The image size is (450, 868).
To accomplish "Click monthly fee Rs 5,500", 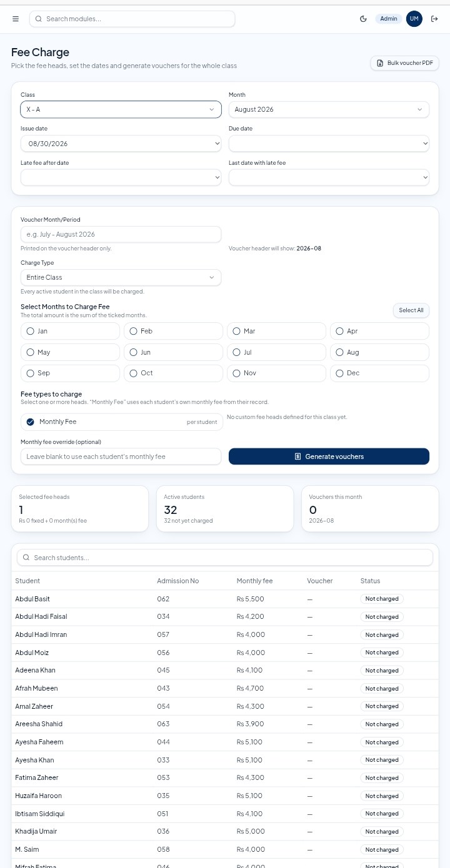I will point(251,599).
